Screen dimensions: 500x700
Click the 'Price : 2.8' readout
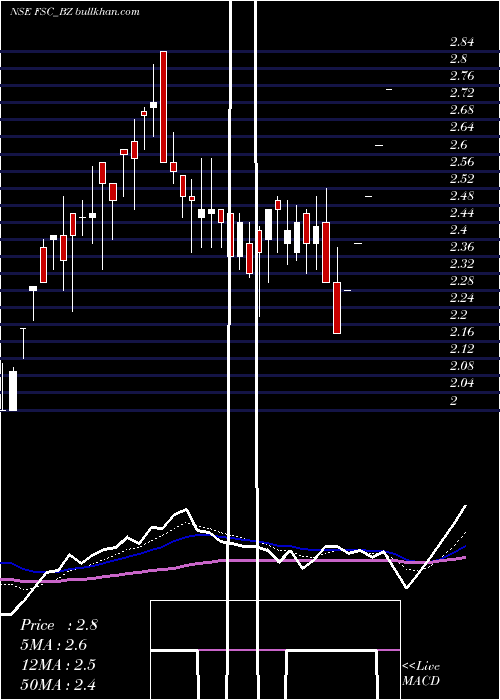(x=58, y=625)
